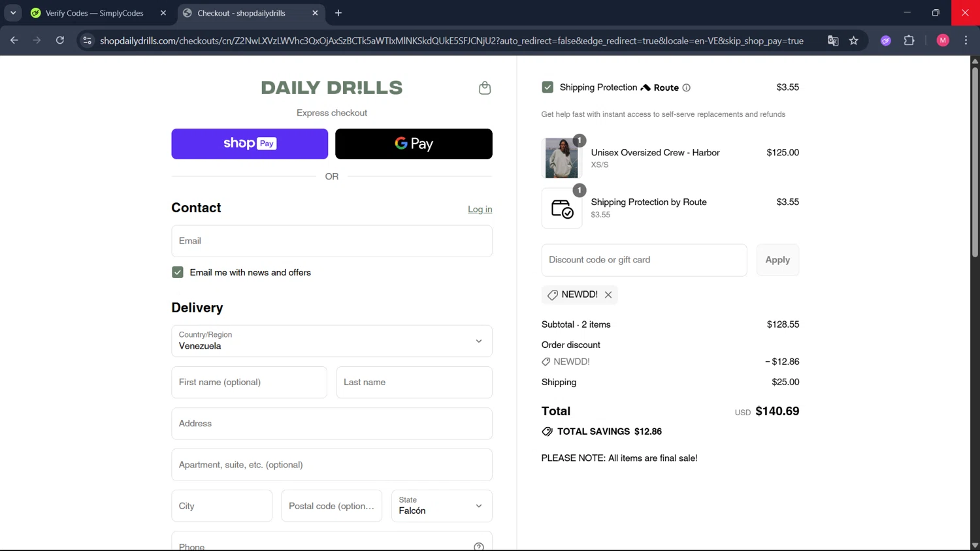Image resolution: width=980 pixels, height=551 pixels.
Task: Click the Route info icon
Action: (x=686, y=87)
